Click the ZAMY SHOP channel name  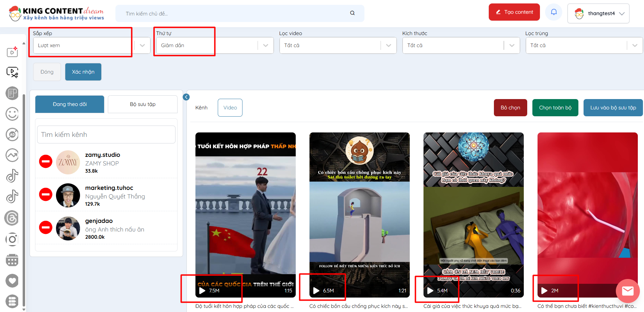click(x=102, y=163)
